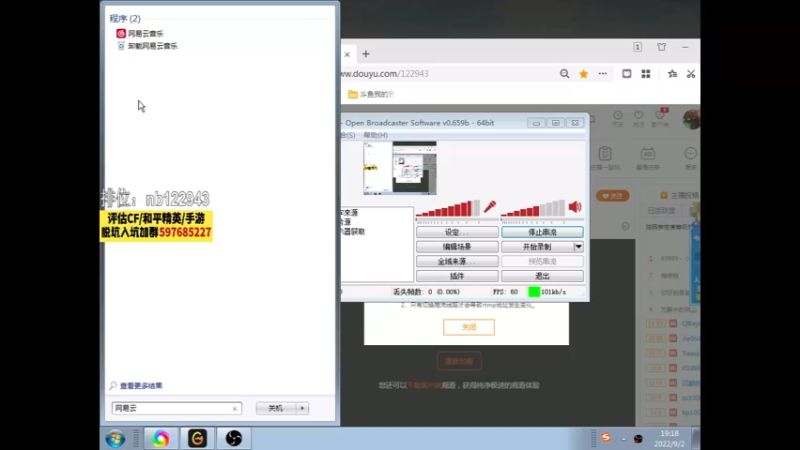
Task: Select the 器获取 capture source in OBS list
Action: coord(353,232)
